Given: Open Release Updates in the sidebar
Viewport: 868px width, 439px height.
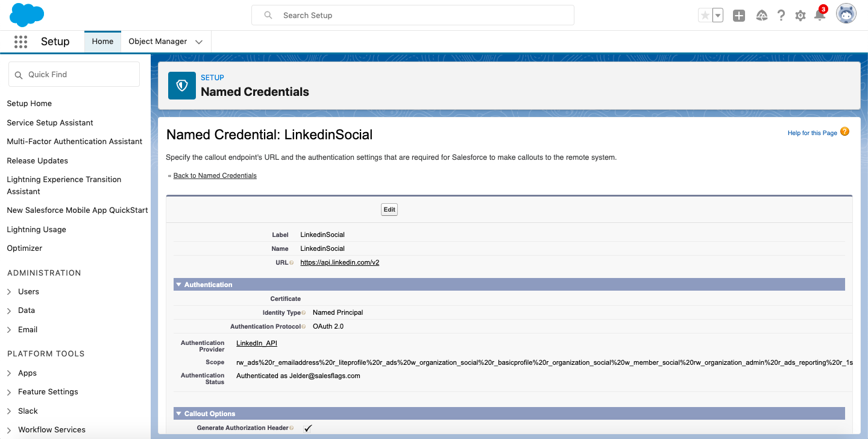Looking at the screenshot, I should 37,161.
